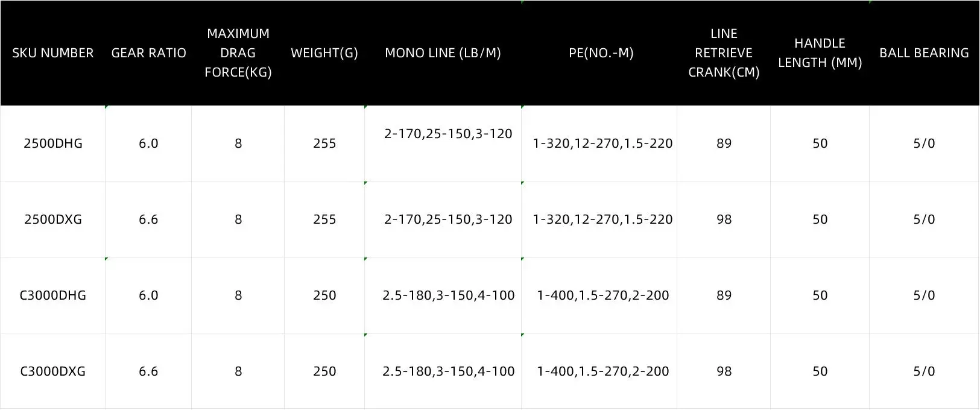This screenshot has height=410, width=980.
Task: Click the MONO LINE (LB/M) header
Action: [x=443, y=53]
